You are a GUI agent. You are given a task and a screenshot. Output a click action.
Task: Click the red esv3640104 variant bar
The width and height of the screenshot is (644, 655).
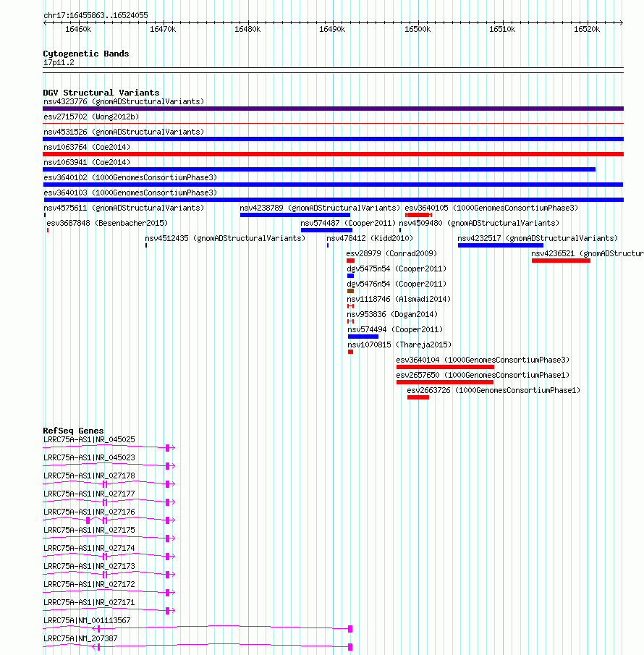pyautogui.click(x=445, y=367)
